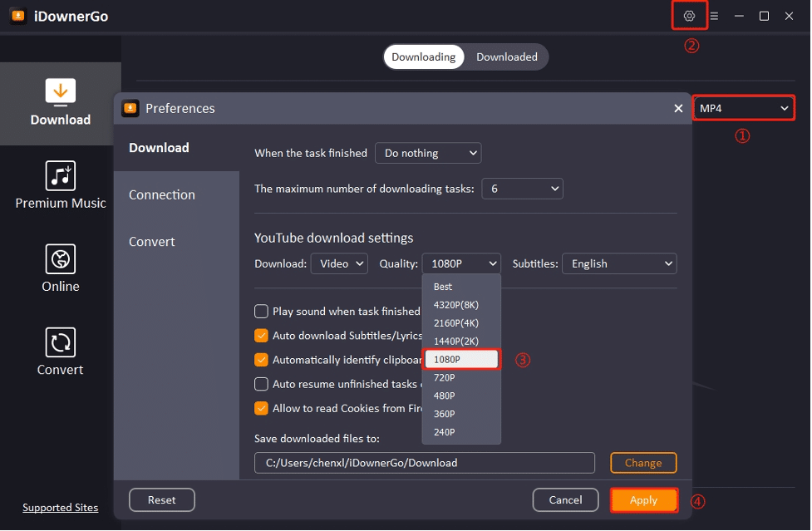The height and width of the screenshot is (531, 812).
Task: Click the hamburger menu icon
Action: point(713,15)
